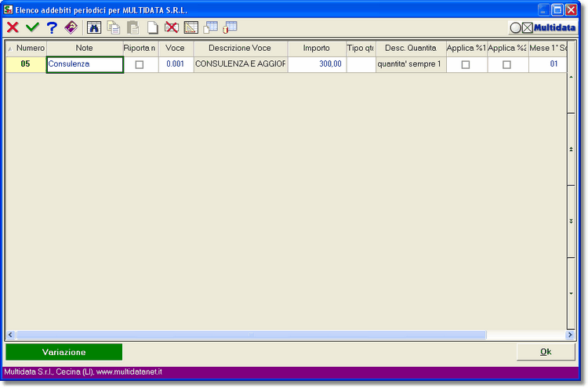Click the single up arrow navigation button
Viewport: 588px width, 388px height.
point(571,78)
